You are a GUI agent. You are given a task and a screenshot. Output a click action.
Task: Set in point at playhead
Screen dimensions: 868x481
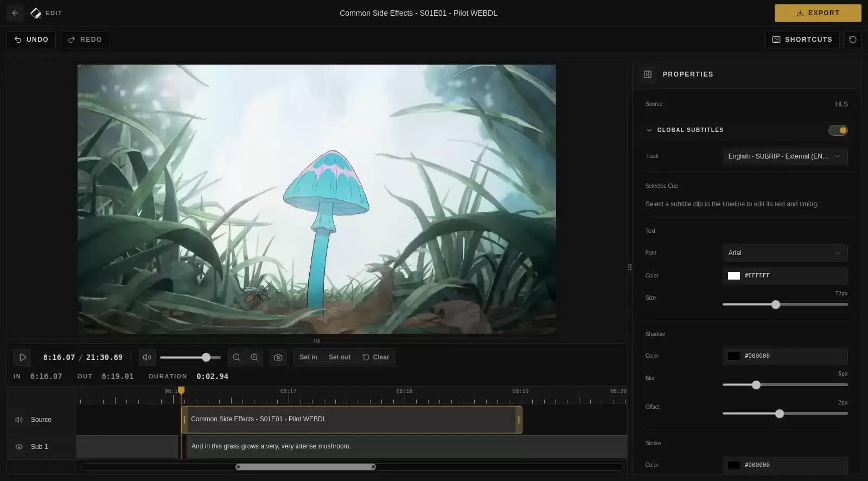[x=308, y=357]
